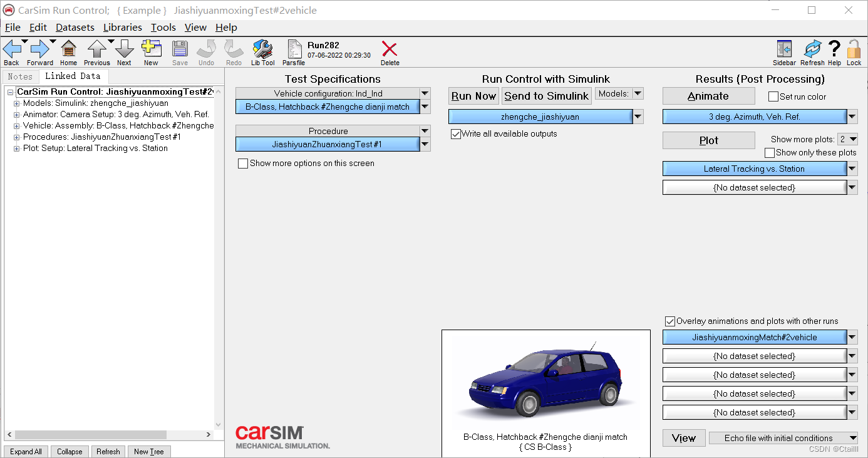Open Lateral Tracking vs. Station dropdown arrow
Image resolution: width=868 pixels, height=458 pixels.
click(852, 169)
